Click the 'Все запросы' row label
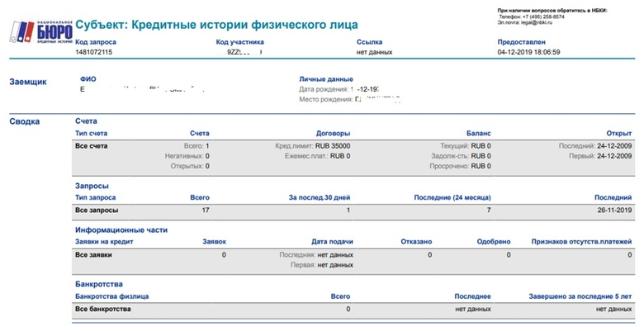This screenshot has width=644, height=331. pos(97,210)
